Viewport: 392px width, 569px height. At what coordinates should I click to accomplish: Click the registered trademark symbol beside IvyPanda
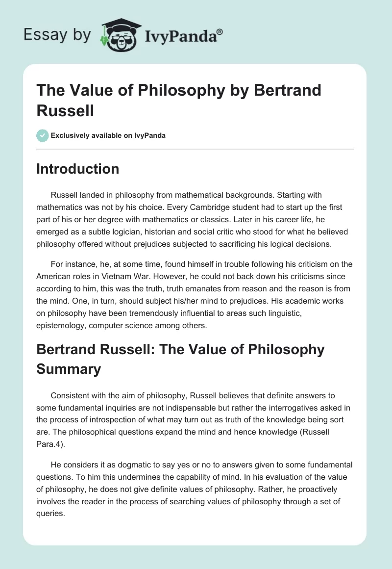(220, 31)
